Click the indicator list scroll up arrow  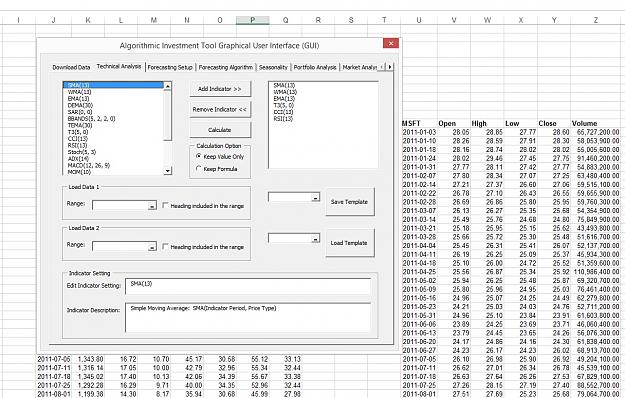pyautogui.click(x=168, y=86)
